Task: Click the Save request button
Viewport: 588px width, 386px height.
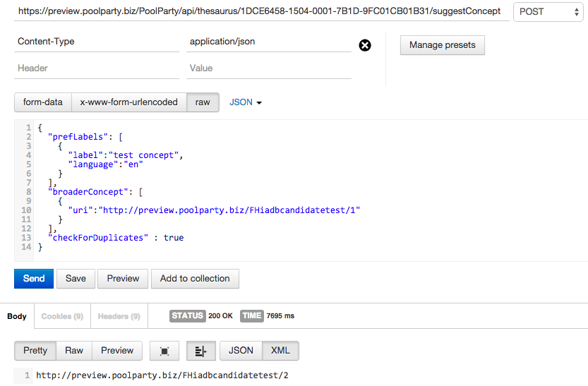Action: (76, 279)
